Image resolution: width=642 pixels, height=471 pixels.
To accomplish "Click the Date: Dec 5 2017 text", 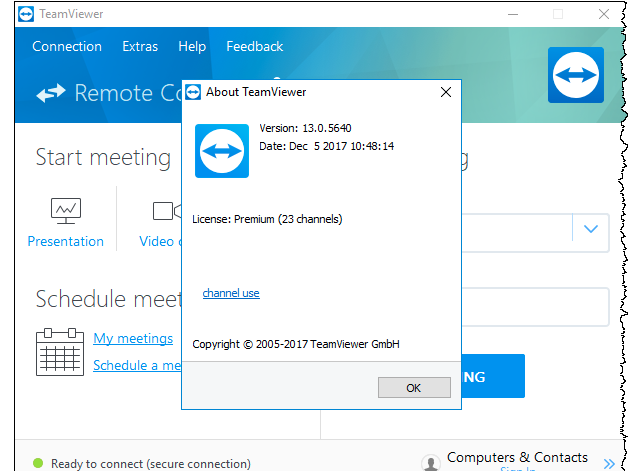I will point(327,146).
